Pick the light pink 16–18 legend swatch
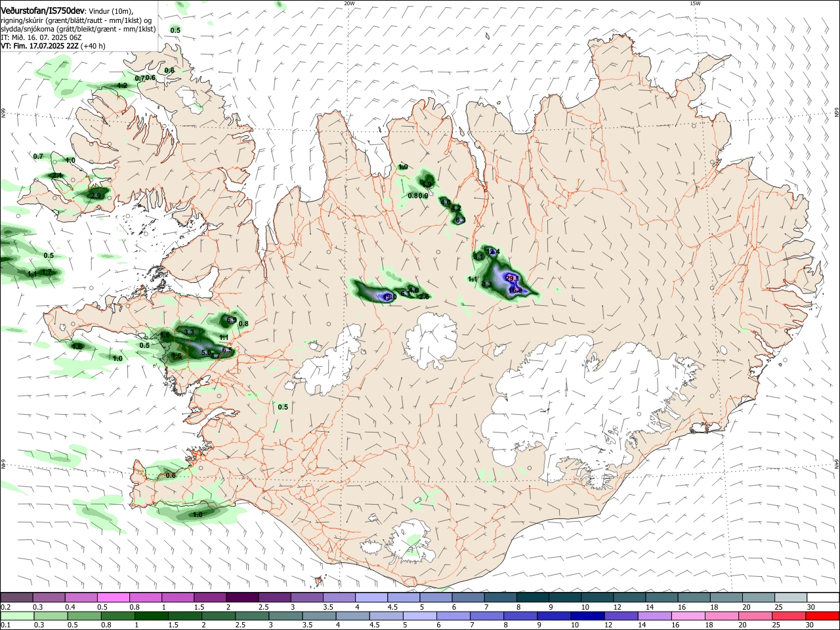Viewport: 840px width, 630px height. coord(688,616)
